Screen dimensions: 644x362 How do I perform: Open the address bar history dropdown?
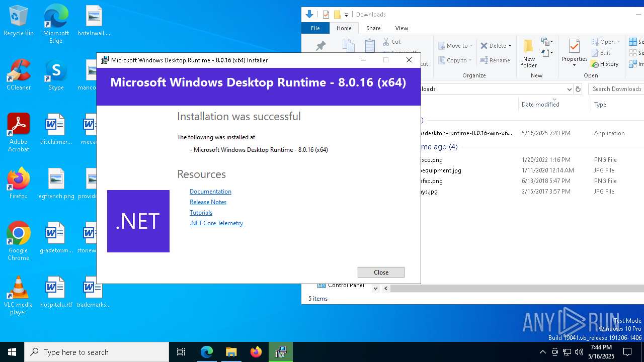coord(569,89)
